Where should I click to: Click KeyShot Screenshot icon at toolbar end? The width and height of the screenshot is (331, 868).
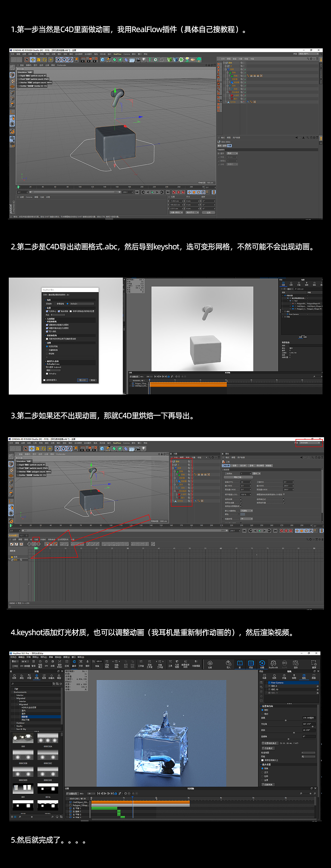314,664
